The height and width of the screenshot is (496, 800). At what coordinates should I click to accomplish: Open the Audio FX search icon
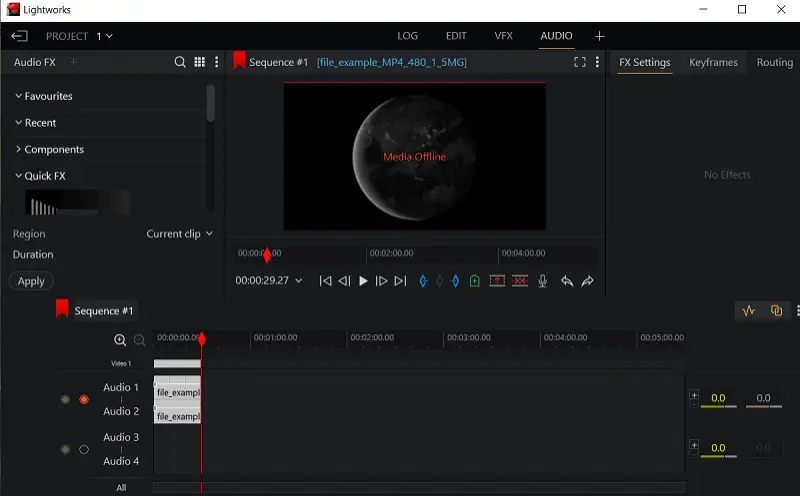pos(180,62)
